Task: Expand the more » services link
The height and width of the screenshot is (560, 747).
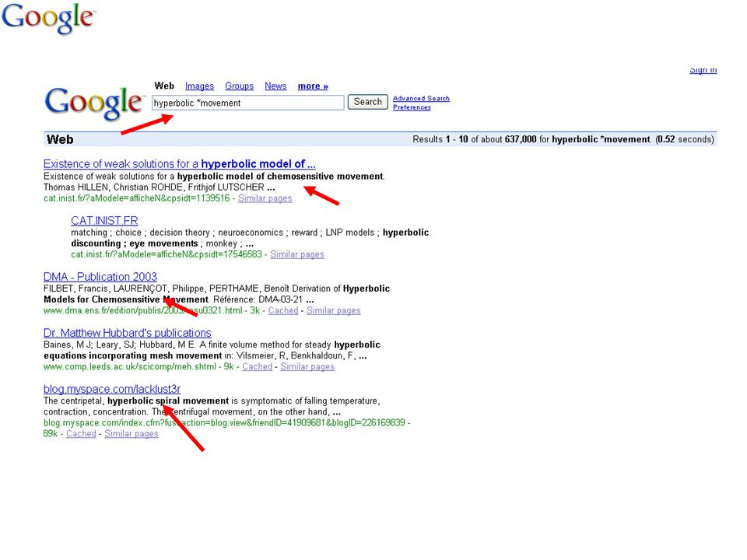Action: [313, 86]
